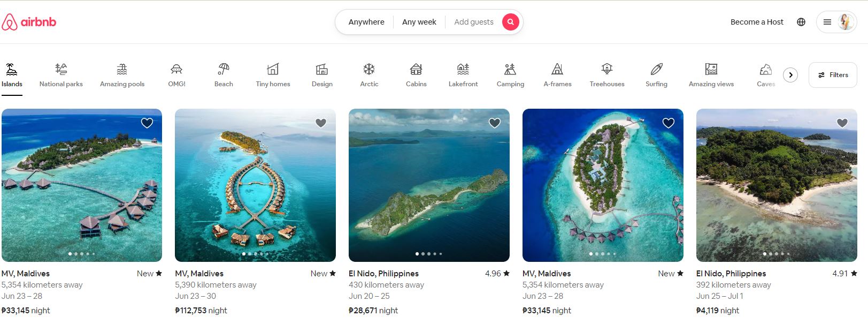868x324 pixels.
Task: Switch to the Amazing pools tab
Action: coord(122,74)
